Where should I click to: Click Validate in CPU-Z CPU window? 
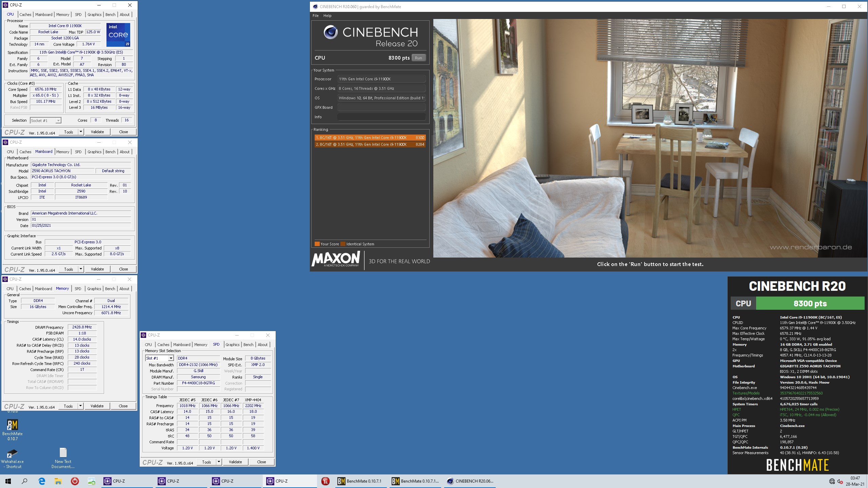coord(97,132)
